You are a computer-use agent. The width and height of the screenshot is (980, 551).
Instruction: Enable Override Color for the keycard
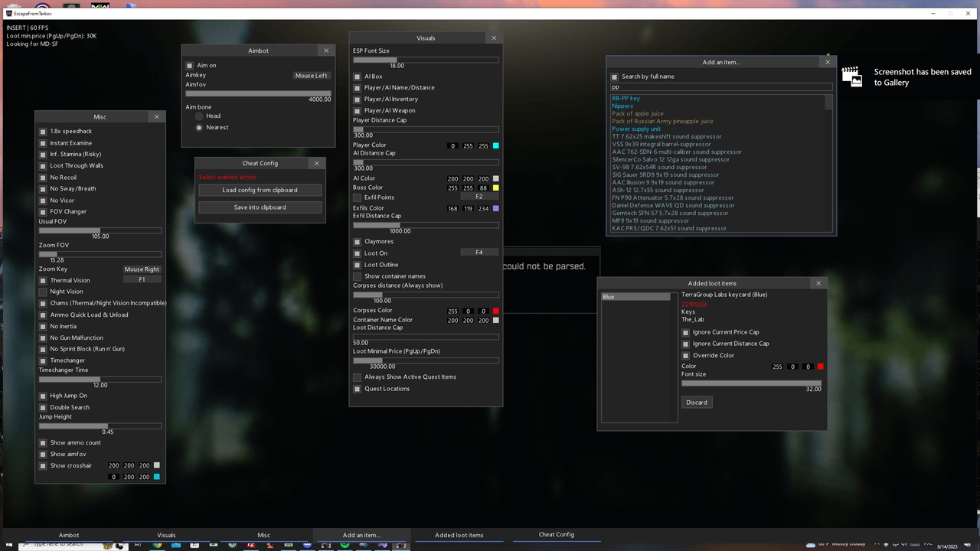click(x=685, y=355)
